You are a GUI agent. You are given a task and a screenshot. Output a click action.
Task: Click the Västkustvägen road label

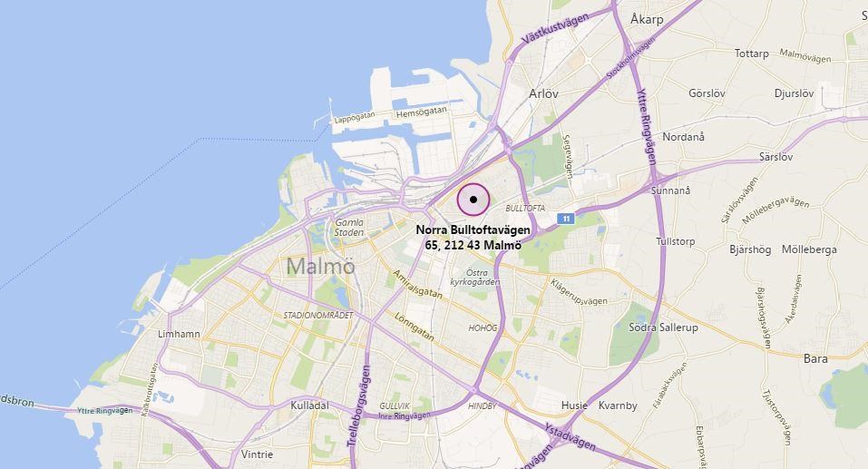click(555, 29)
